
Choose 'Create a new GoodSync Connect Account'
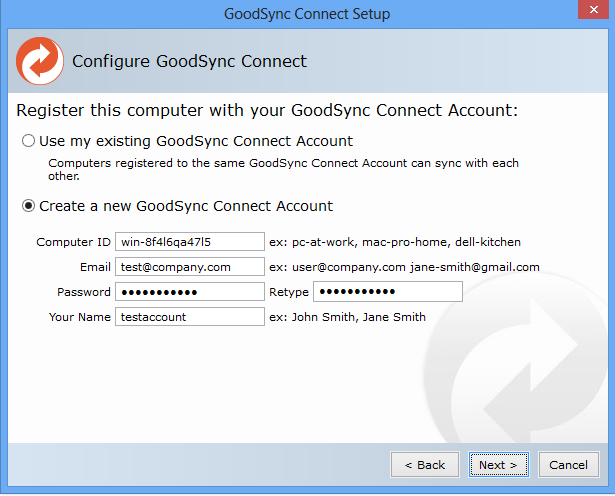coord(29,206)
